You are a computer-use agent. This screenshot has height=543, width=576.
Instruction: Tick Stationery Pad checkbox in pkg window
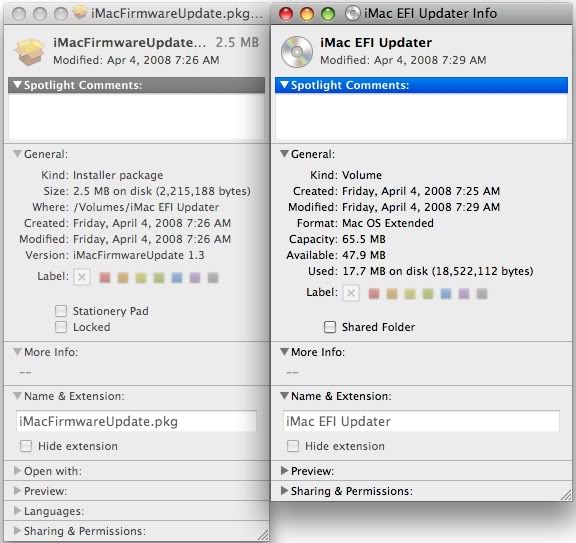pyautogui.click(x=61, y=311)
